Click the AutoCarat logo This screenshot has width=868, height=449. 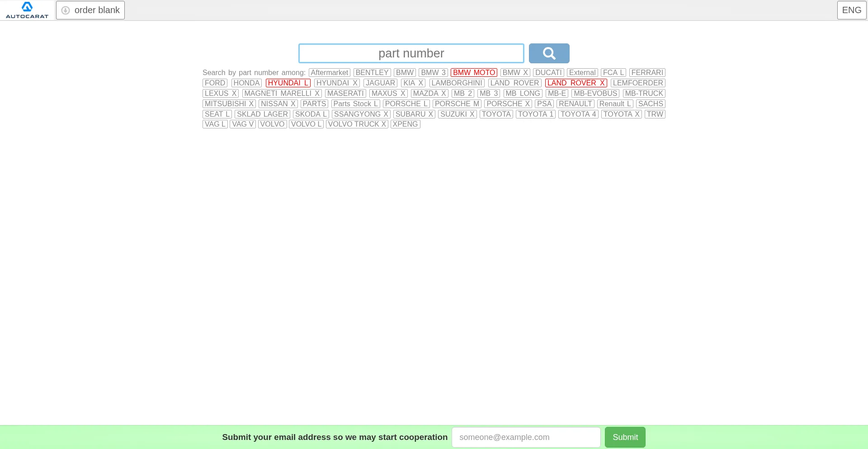(27, 10)
